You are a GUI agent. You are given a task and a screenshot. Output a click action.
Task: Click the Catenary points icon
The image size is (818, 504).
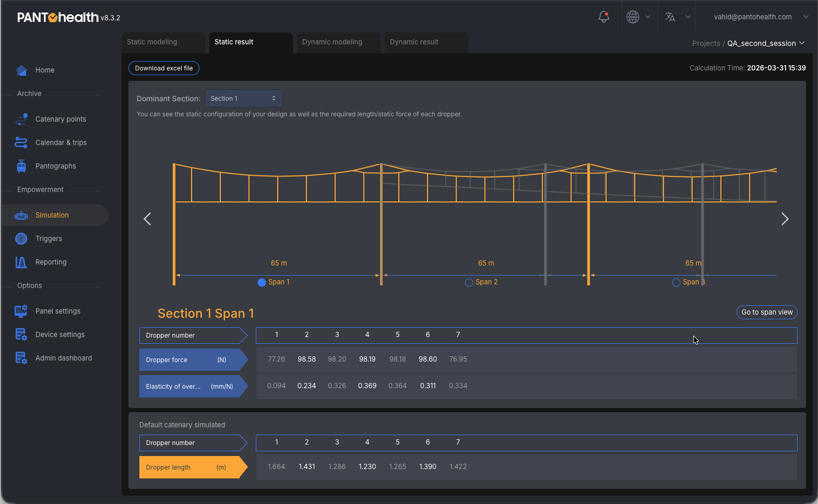click(21, 119)
